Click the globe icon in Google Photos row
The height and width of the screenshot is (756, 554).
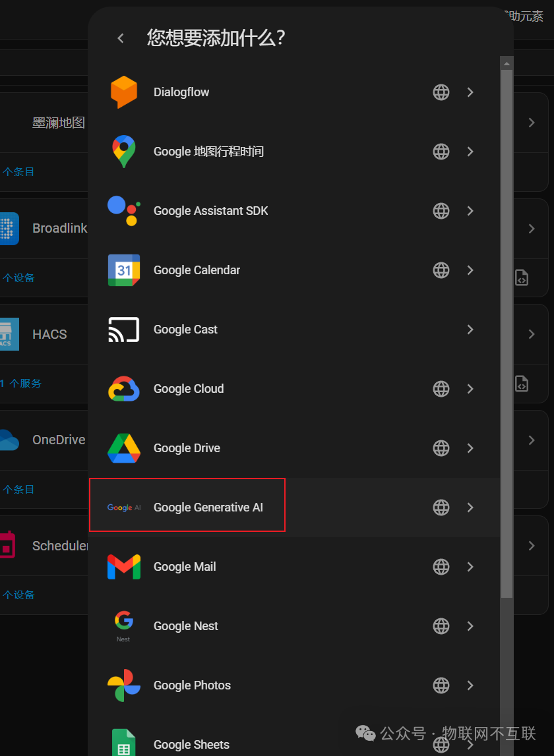point(441,685)
